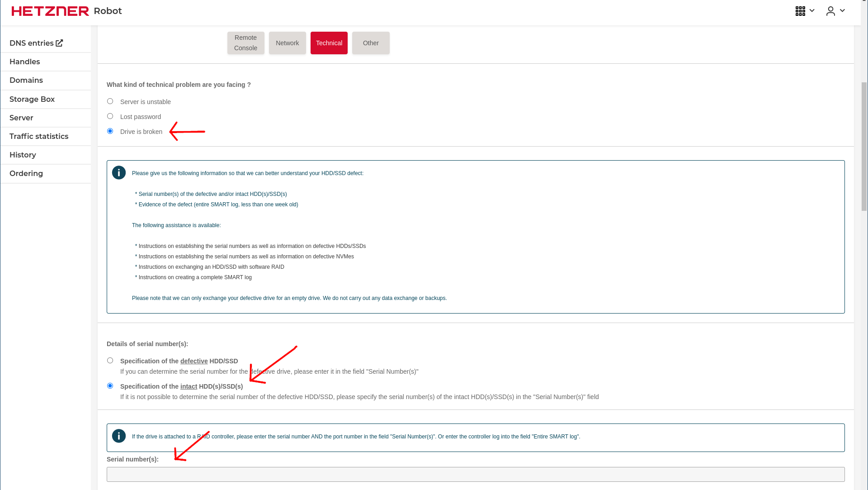Click the Hetzner logo
This screenshot has height=490, width=868.
(50, 11)
